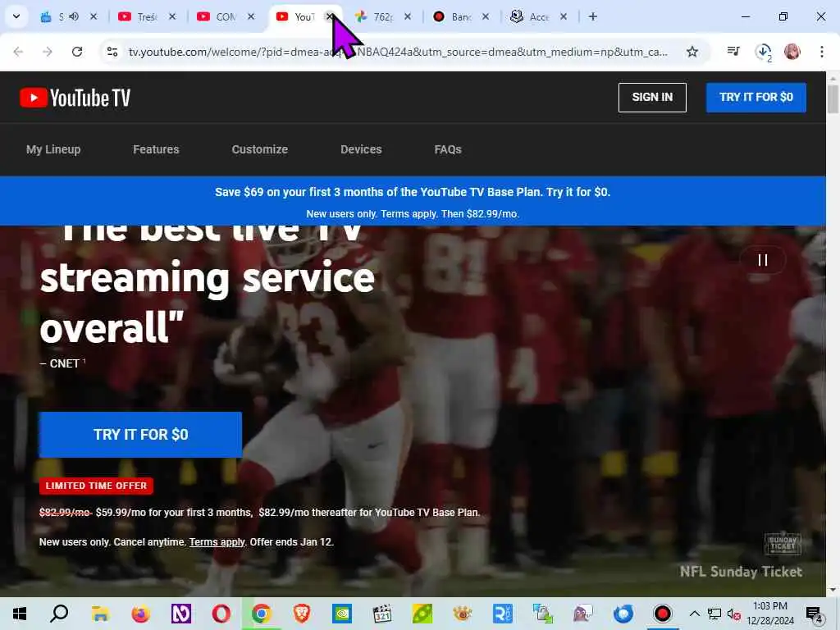Open the Terms apply link
The width and height of the screenshot is (840, 630).
click(x=217, y=542)
